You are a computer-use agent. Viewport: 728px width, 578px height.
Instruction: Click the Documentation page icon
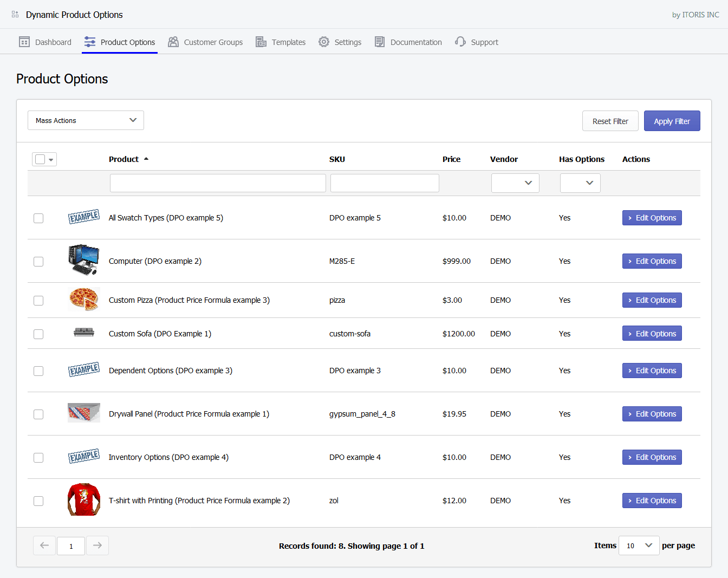(x=380, y=42)
